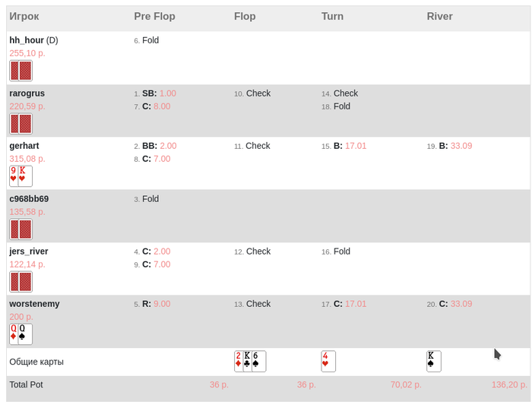Click the River column header
532x408 pixels.
coord(440,16)
